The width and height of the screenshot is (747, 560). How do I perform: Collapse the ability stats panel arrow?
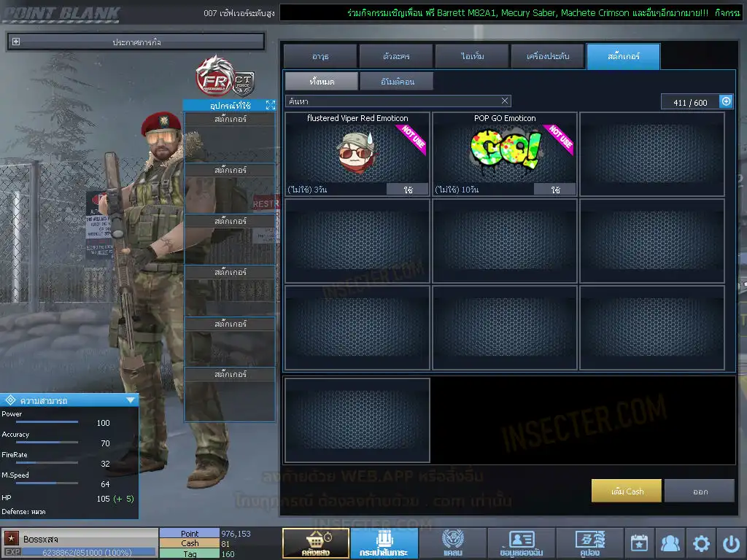point(130,400)
